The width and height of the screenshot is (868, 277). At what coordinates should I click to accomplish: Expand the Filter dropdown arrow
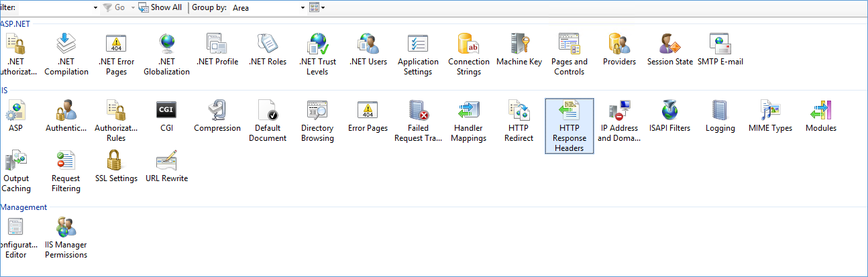(95, 7)
